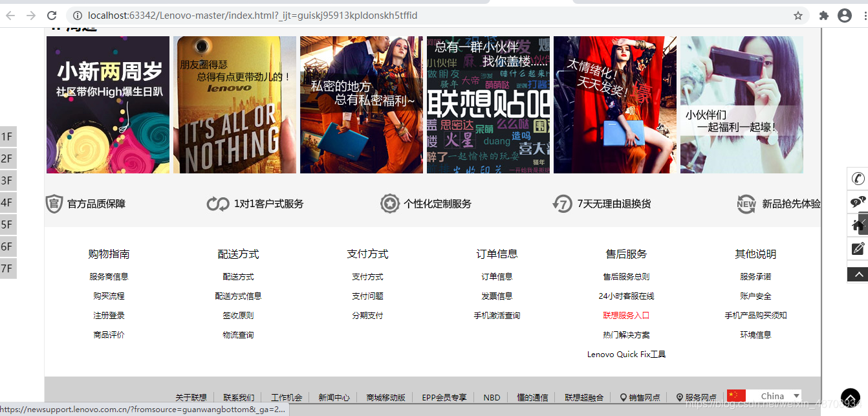The width and height of the screenshot is (868, 416).
Task: Open the 24小时客服在线 link
Action: coord(626,296)
